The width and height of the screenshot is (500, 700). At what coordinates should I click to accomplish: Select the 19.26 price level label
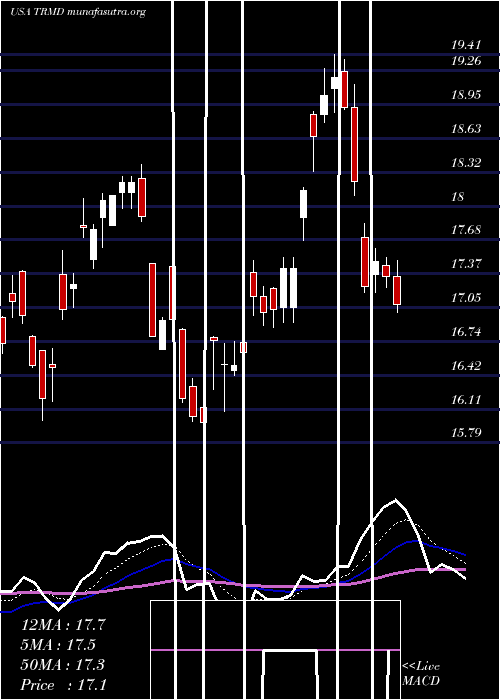[466, 61]
